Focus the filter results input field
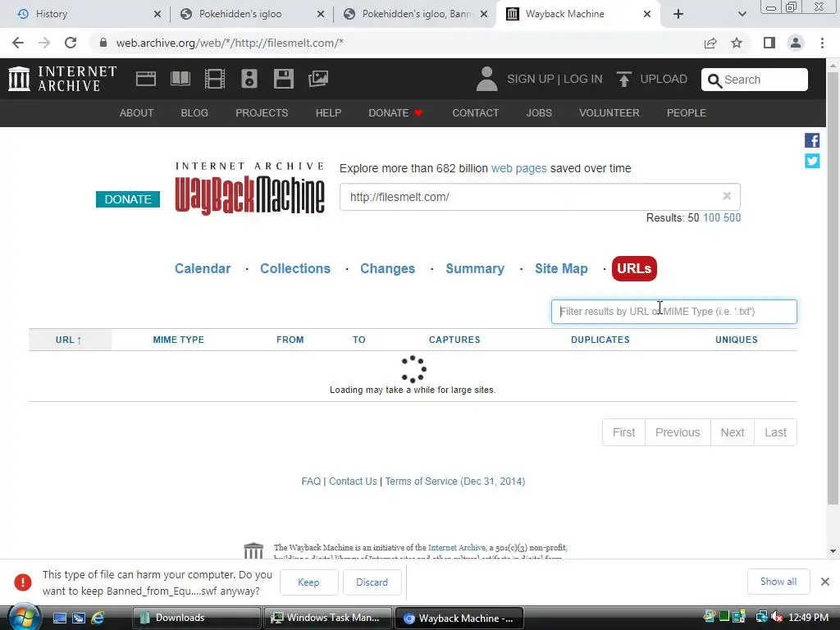The height and width of the screenshot is (630, 840). (674, 312)
